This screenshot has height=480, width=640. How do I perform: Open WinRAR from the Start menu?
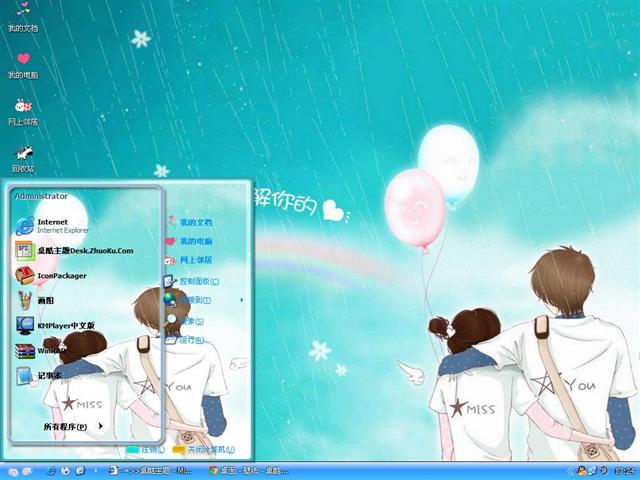41,351
